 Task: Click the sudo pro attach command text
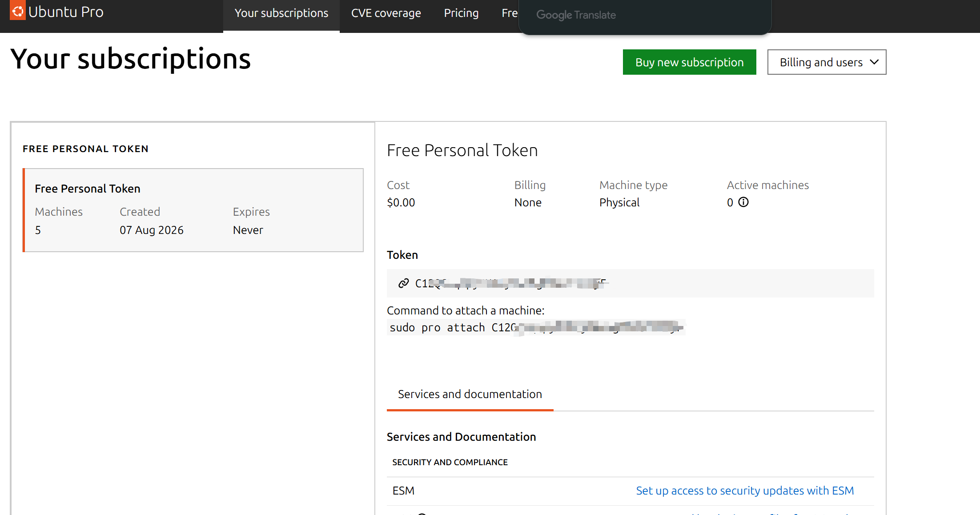point(536,328)
